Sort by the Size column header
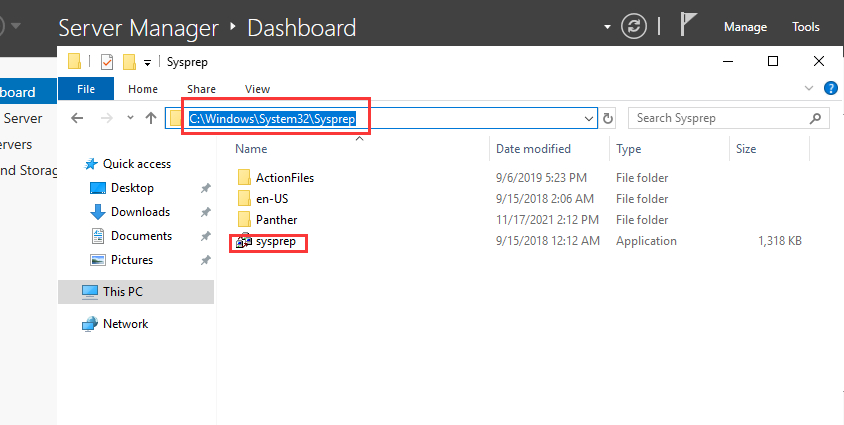 click(745, 149)
